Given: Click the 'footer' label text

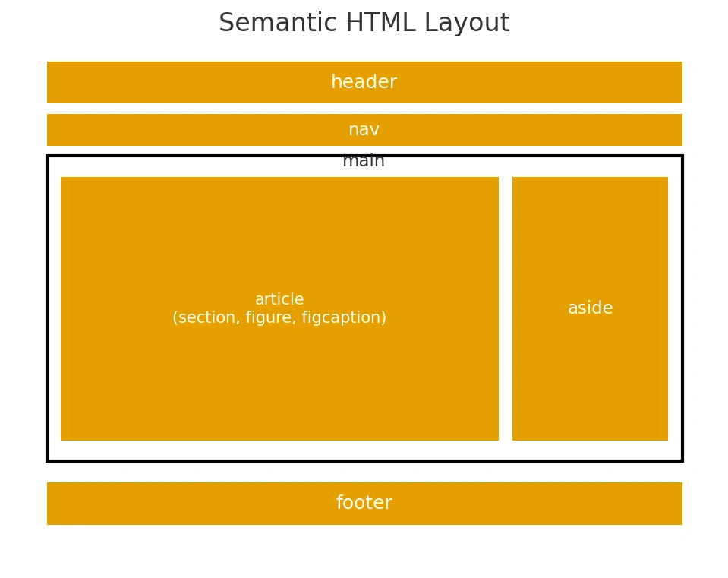Looking at the screenshot, I should [364, 503].
